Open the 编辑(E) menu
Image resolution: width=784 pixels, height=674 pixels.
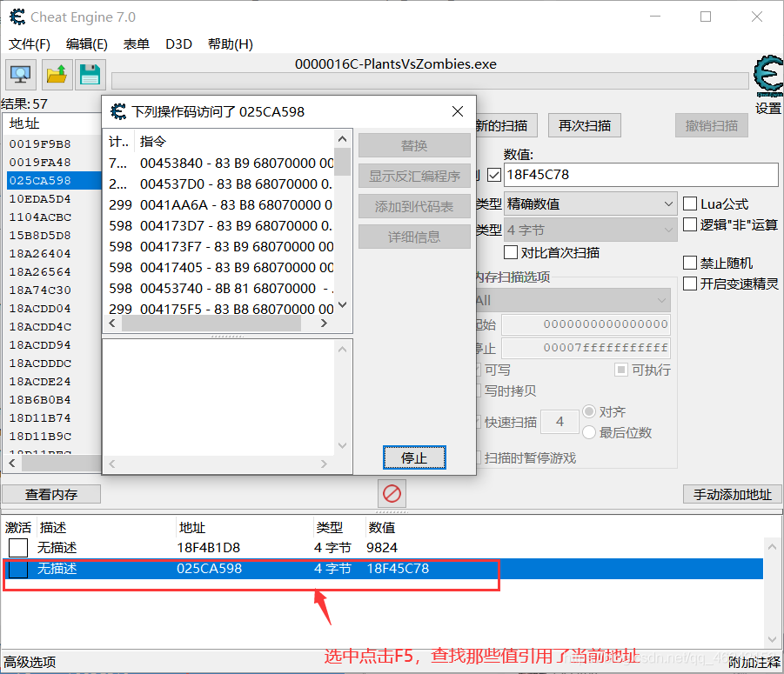coord(87,44)
